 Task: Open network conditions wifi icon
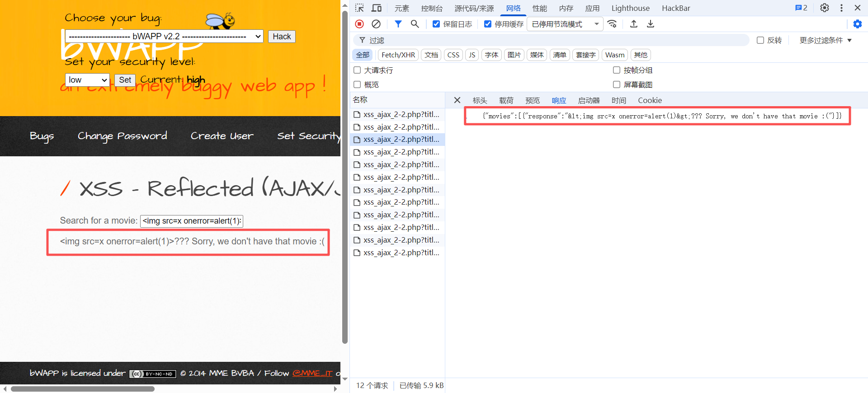612,24
